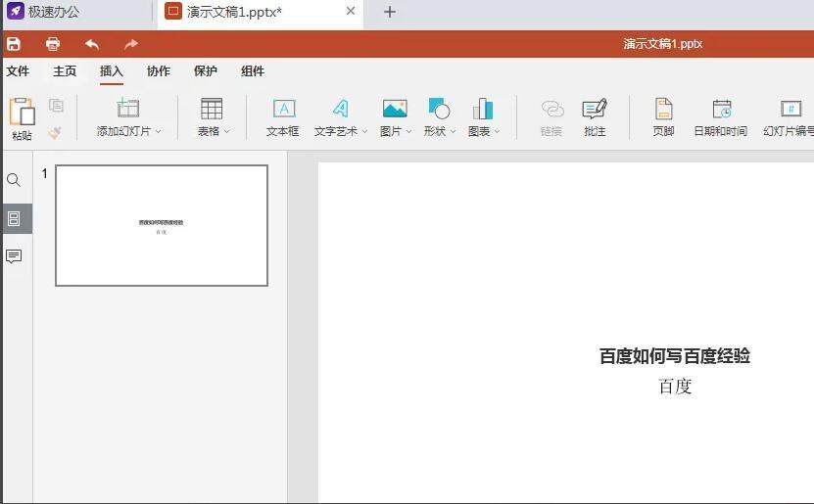Open a new tab with plus button
Image resolution: width=814 pixels, height=504 pixels.
point(389,12)
